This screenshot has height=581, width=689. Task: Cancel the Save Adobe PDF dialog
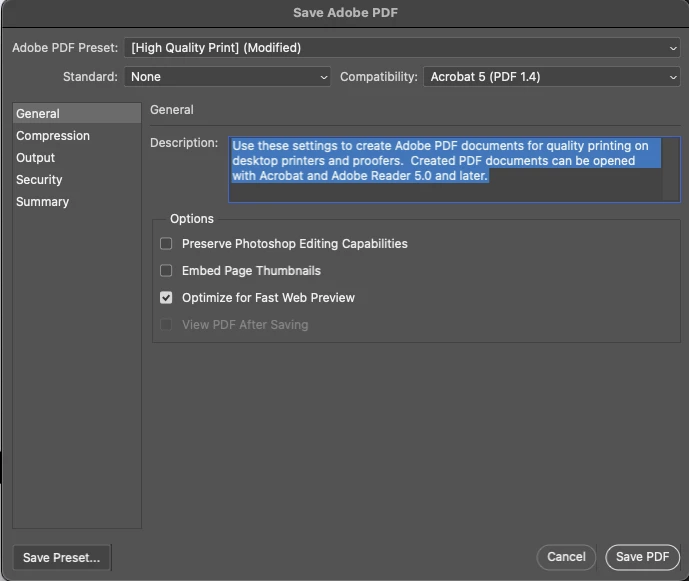point(566,557)
